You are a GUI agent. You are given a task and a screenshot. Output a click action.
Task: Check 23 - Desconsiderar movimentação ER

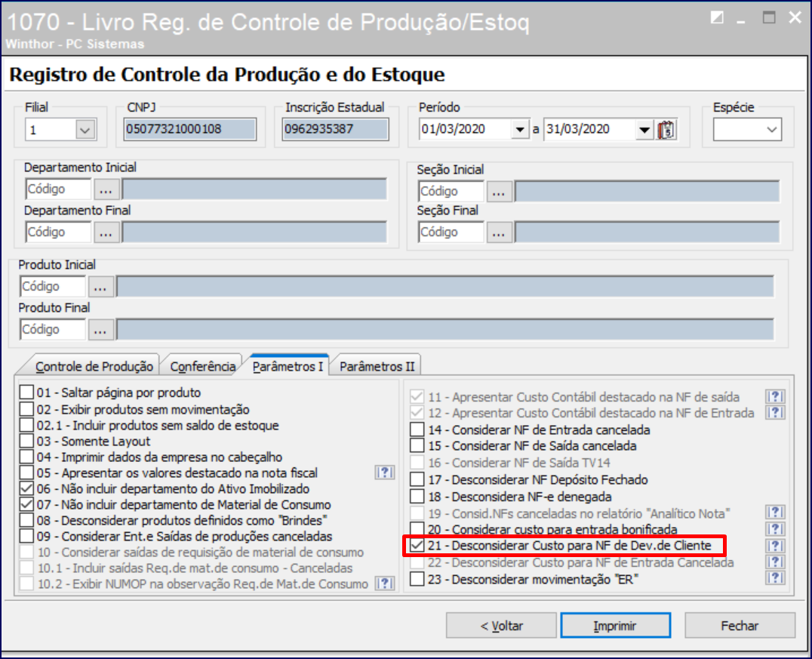coord(417,579)
